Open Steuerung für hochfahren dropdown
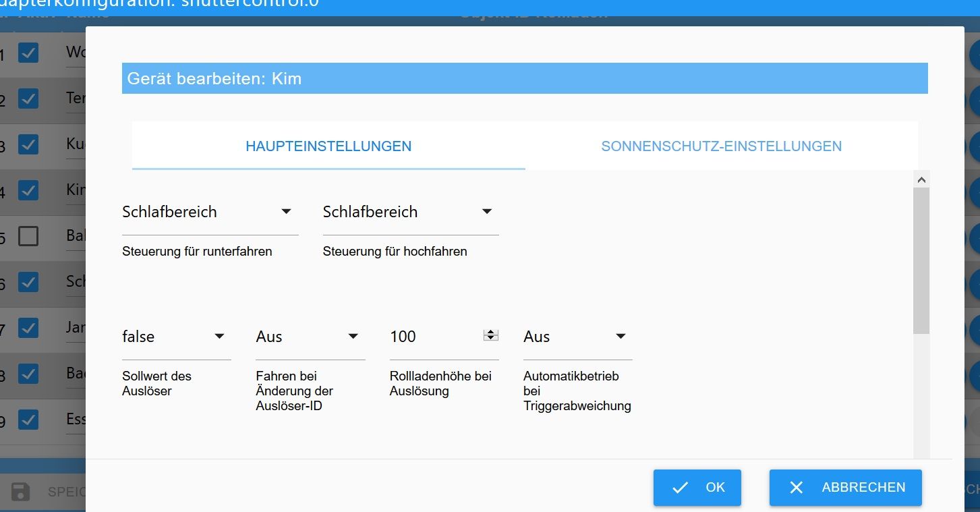 click(x=411, y=212)
